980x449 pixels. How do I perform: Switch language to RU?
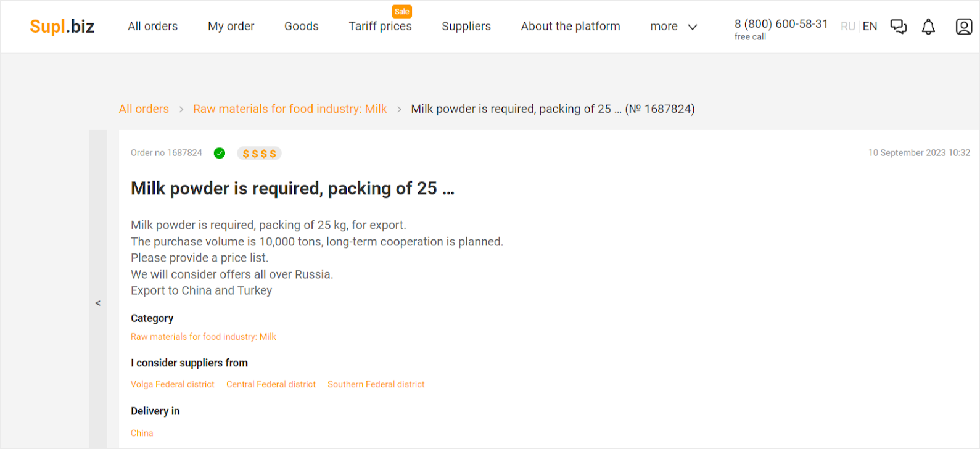click(x=848, y=27)
